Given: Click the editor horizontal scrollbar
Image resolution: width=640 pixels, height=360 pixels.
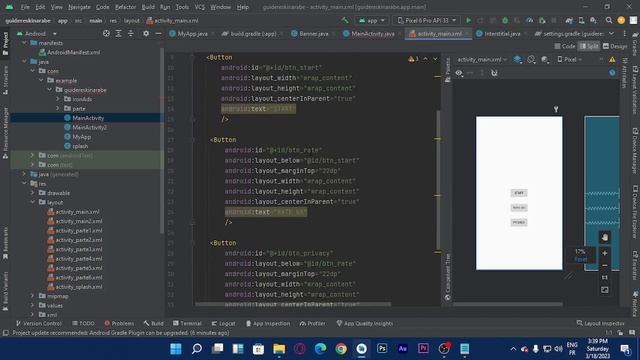Looking at the screenshot, I should [293, 304].
